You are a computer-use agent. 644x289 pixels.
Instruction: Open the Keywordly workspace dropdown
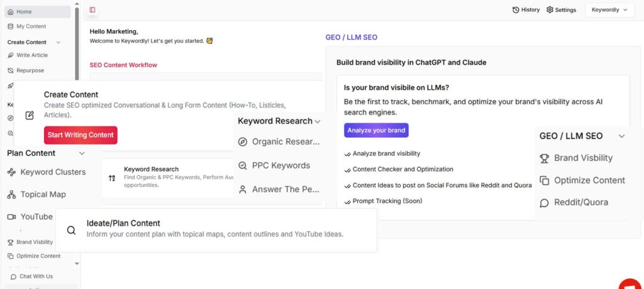pos(609,10)
